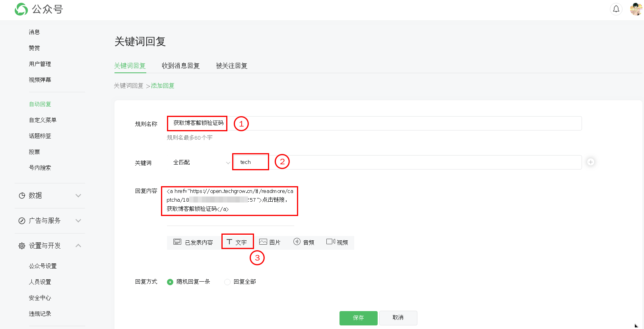Click the 规则名称 rule name input field
The height and width of the screenshot is (329, 644).
398,123
